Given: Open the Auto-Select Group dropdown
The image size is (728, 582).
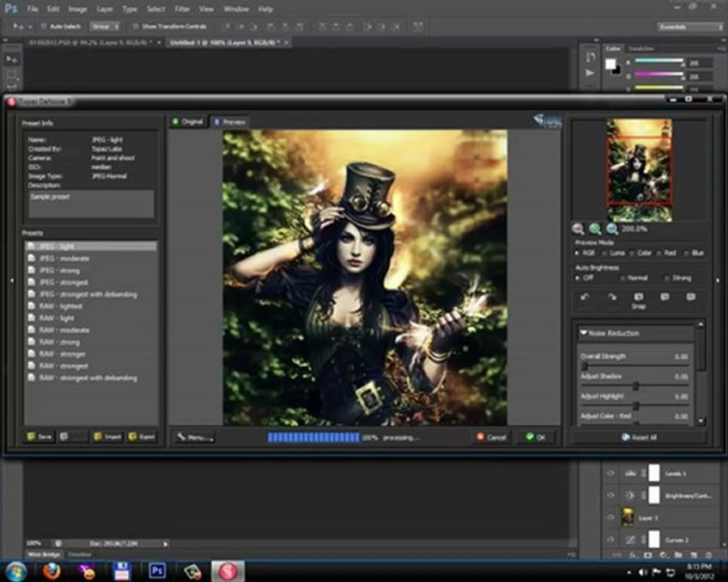Looking at the screenshot, I should [105, 27].
